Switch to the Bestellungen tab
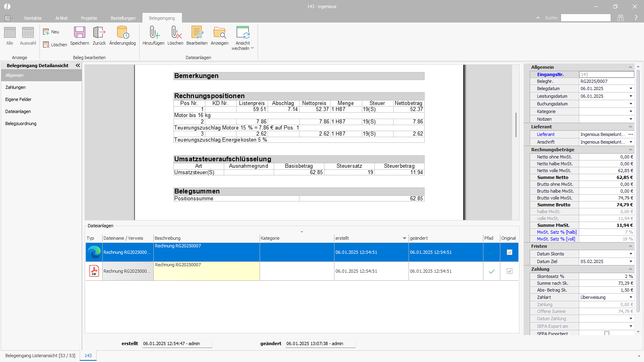644x362 pixels. point(123,18)
